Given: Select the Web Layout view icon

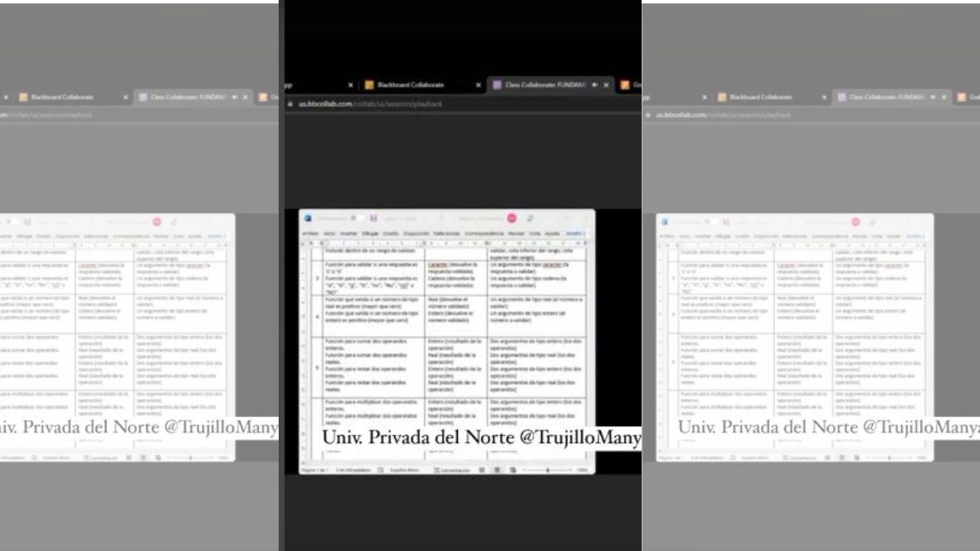Looking at the screenshot, I should click(511, 470).
